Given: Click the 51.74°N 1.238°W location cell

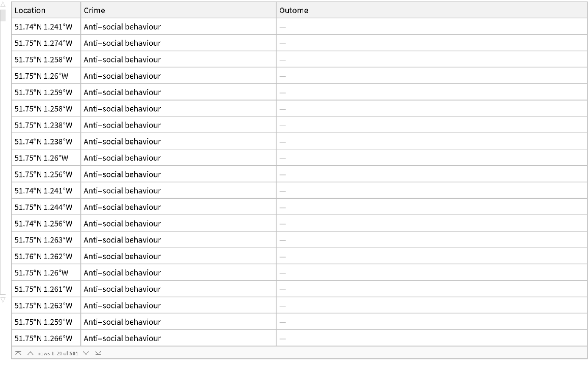Looking at the screenshot, I should (x=44, y=141).
